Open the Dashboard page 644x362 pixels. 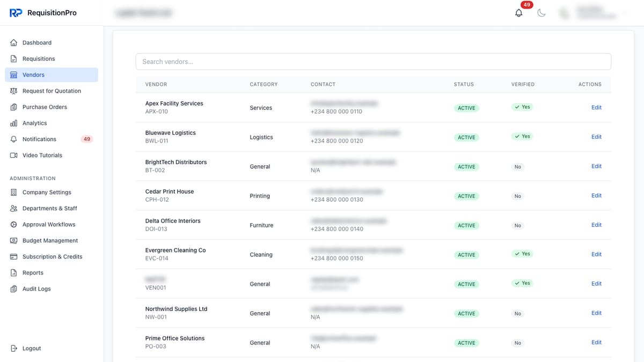tap(52, 43)
